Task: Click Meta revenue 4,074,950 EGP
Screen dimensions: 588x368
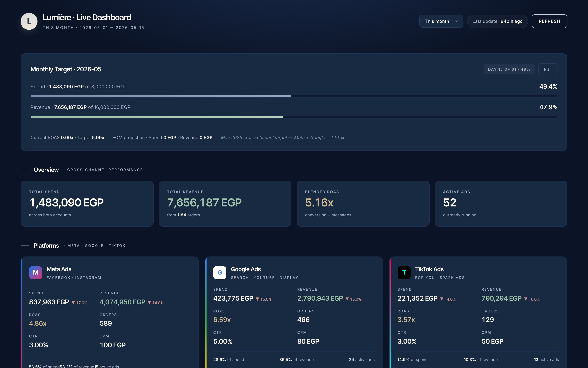Action: (x=122, y=302)
